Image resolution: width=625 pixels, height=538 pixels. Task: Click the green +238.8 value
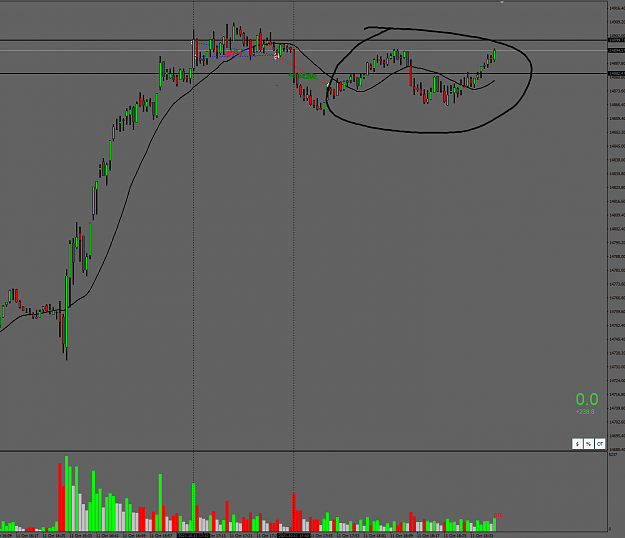pyautogui.click(x=585, y=412)
